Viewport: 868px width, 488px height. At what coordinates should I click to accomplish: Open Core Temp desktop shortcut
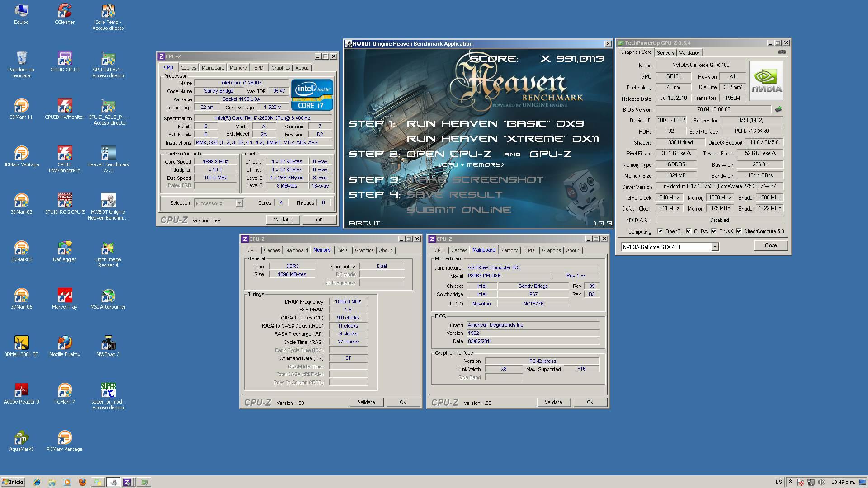108,17
